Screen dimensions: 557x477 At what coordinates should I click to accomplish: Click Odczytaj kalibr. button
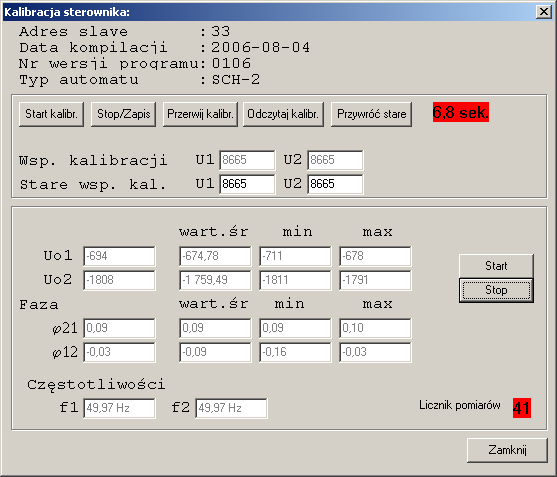[283, 114]
